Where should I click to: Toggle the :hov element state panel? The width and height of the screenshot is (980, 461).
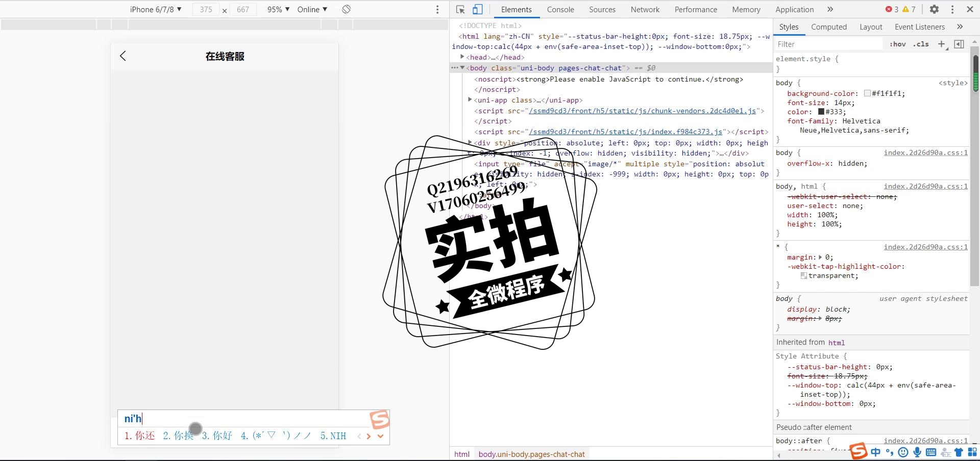pyautogui.click(x=898, y=44)
